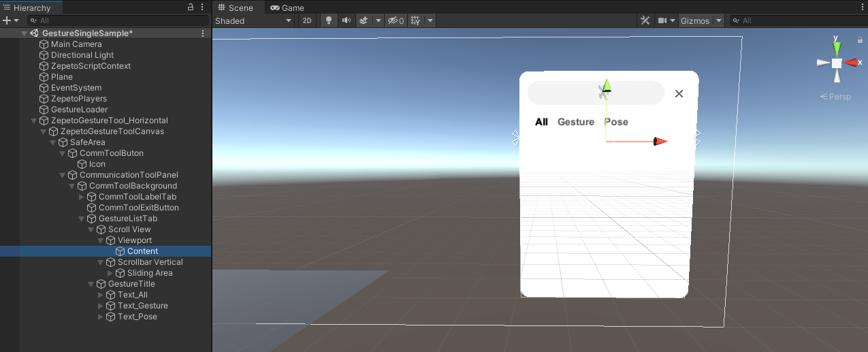Toggle scene audio with the speaker icon

click(x=347, y=20)
